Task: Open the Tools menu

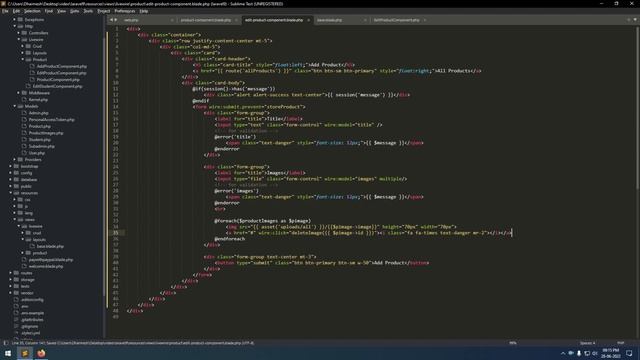Action: 88,11
